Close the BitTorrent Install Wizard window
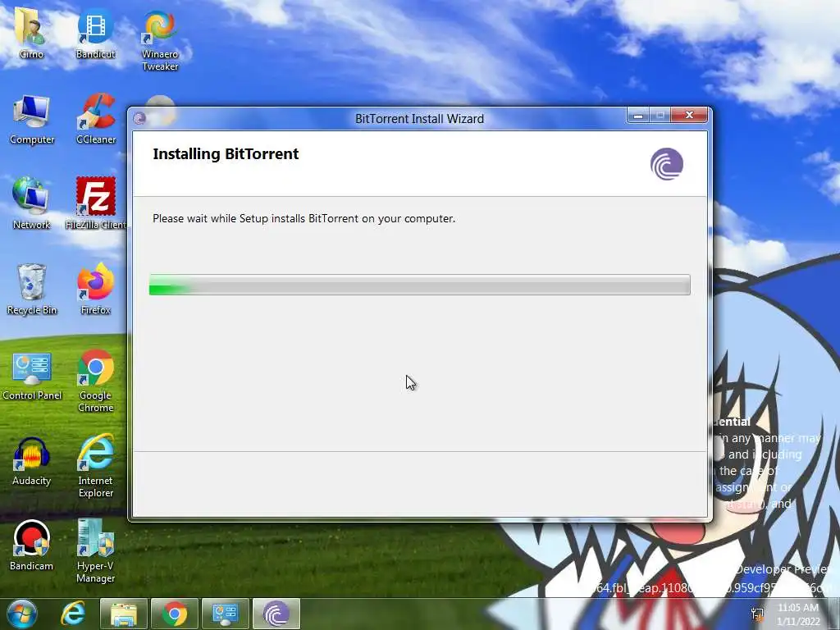The image size is (840, 630). (689, 115)
